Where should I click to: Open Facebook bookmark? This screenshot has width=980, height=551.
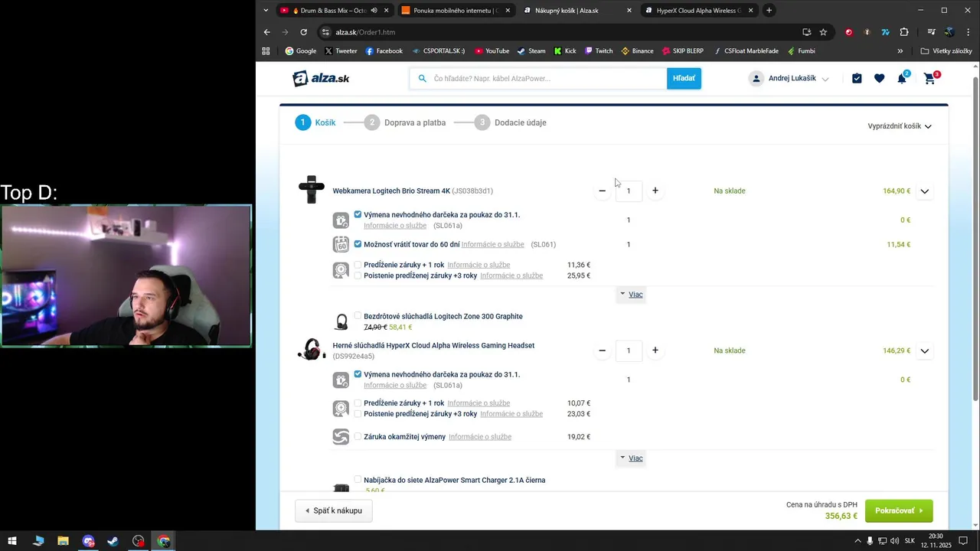(x=384, y=51)
